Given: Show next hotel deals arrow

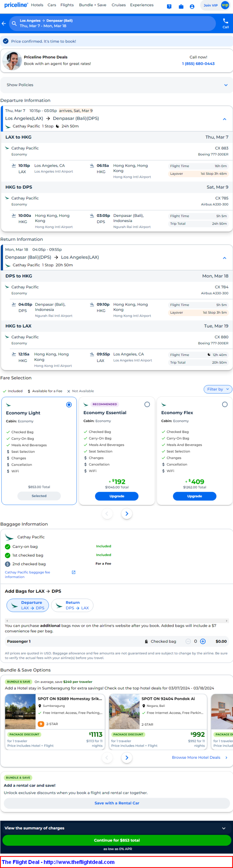Looking at the screenshot, I should tap(127, 757).
